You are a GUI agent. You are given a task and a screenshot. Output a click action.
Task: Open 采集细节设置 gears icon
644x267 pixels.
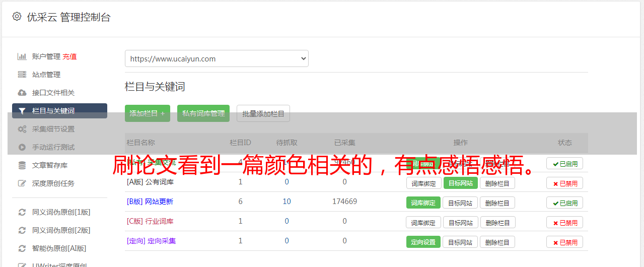coord(22,129)
